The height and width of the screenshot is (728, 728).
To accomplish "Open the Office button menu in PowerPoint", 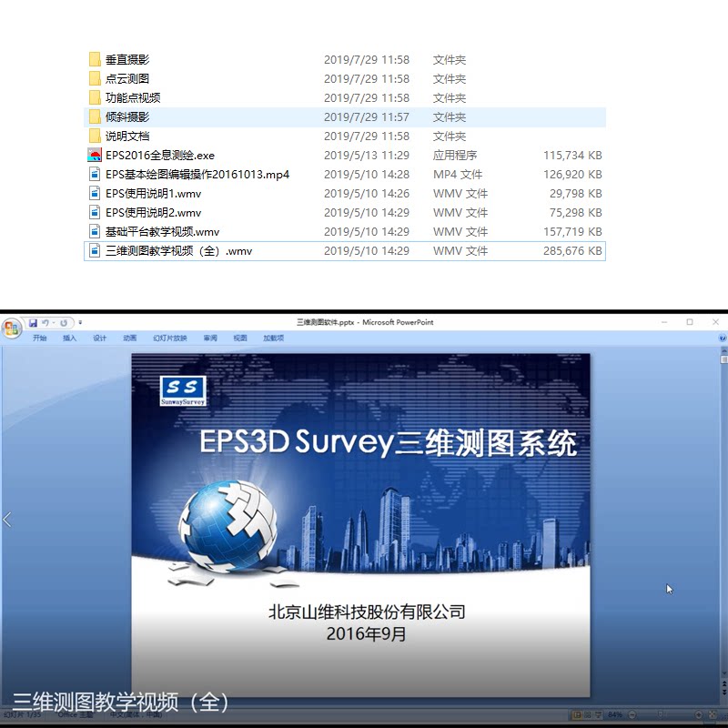I will [11, 329].
